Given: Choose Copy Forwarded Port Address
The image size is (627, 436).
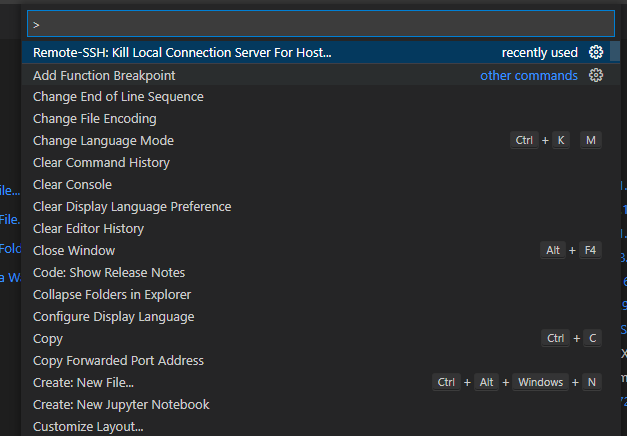Looking at the screenshot, I should coord(118,361).
